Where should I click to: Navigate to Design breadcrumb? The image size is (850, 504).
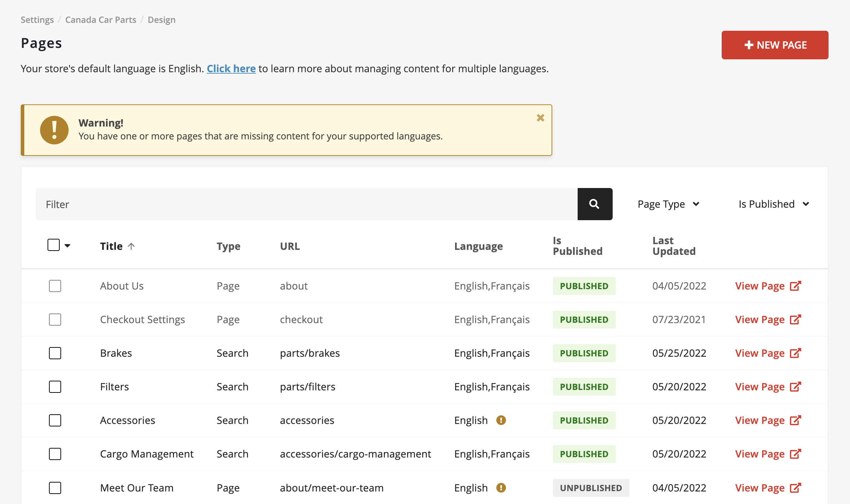(162, 20)
